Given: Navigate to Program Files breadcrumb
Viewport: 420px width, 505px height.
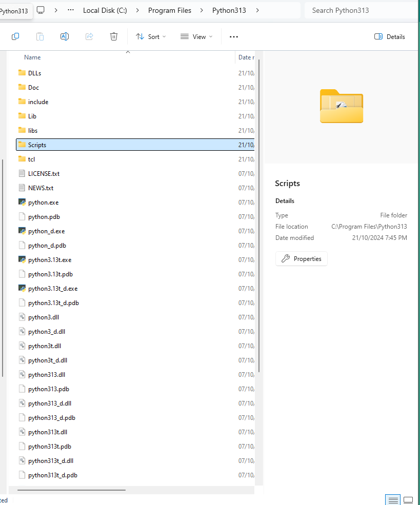Looking at the screenshot, I should click(170, 10).
